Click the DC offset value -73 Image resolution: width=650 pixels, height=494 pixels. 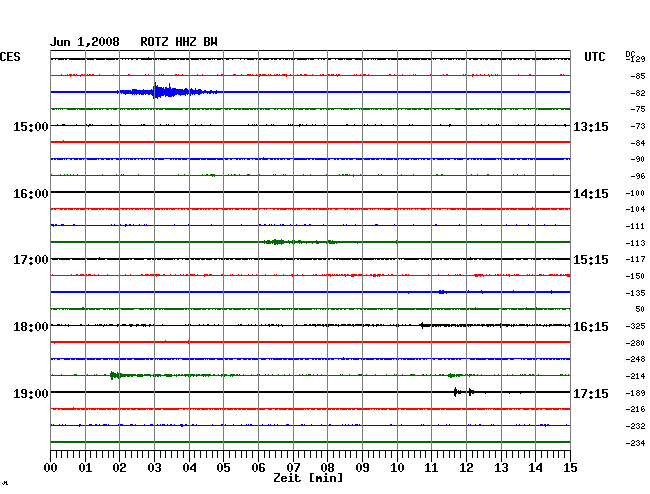coord(638,126)
